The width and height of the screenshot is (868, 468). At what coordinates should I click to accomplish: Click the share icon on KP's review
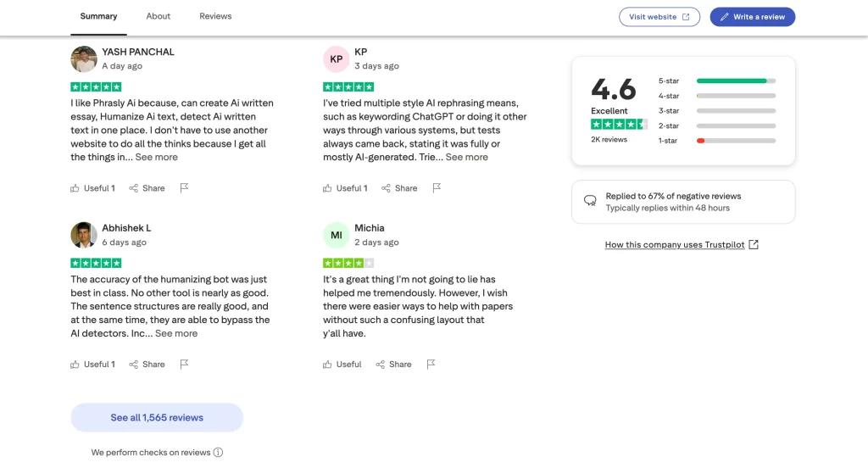coord(387,188)
